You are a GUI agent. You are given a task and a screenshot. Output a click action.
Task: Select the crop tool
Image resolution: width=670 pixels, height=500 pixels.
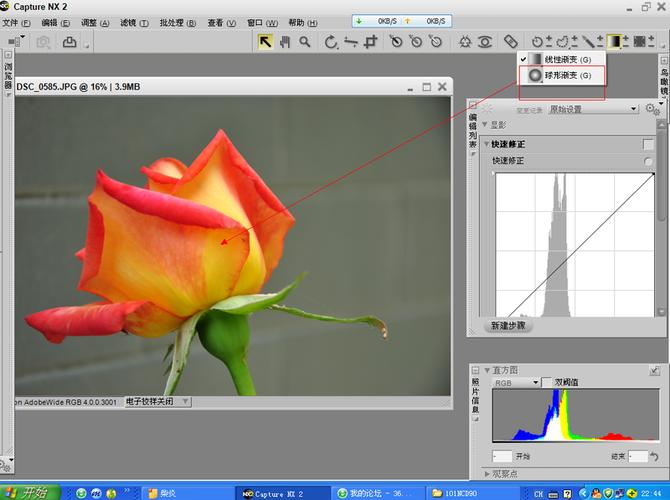(x=371, y=41)
